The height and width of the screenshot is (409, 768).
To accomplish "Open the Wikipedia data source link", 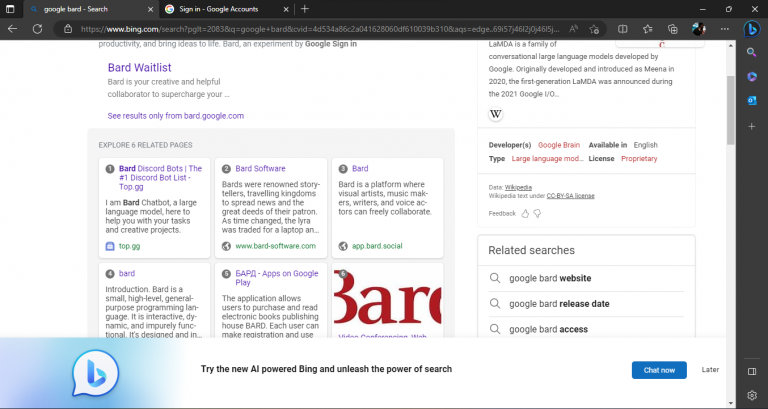I will 518,187.
